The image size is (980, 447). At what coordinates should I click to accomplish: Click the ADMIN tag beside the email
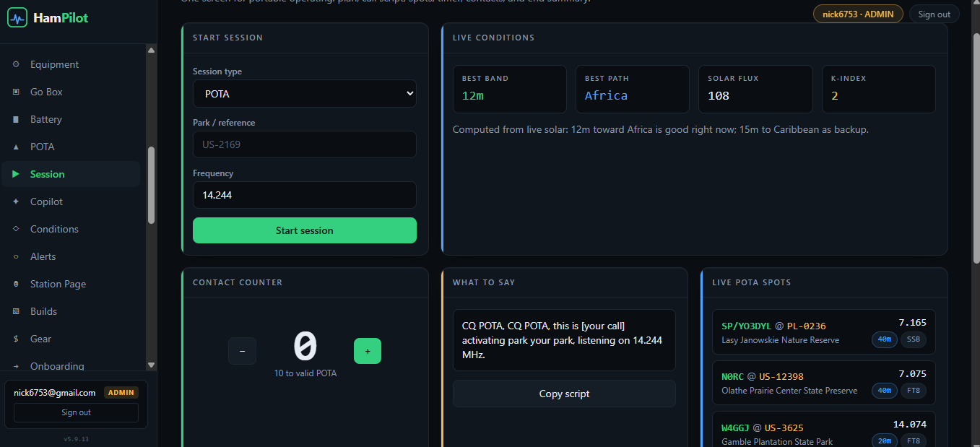[x=121, y=393]
